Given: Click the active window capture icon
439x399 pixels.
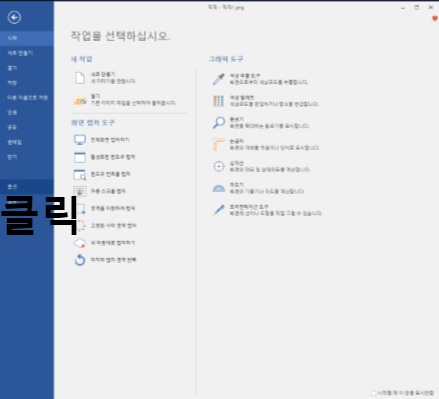Looking at the screenshot, I should click(80, 157).
